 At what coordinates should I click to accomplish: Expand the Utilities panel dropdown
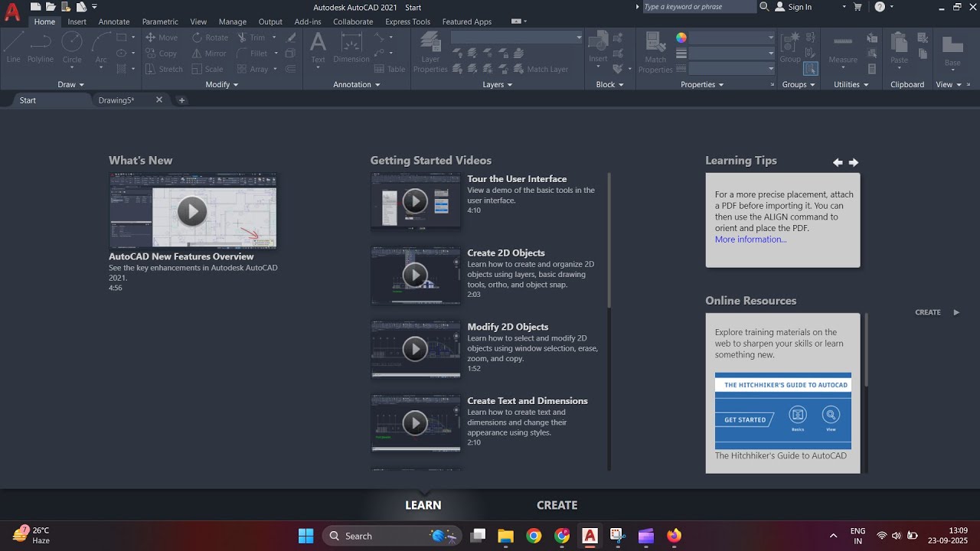pos(851,85)
